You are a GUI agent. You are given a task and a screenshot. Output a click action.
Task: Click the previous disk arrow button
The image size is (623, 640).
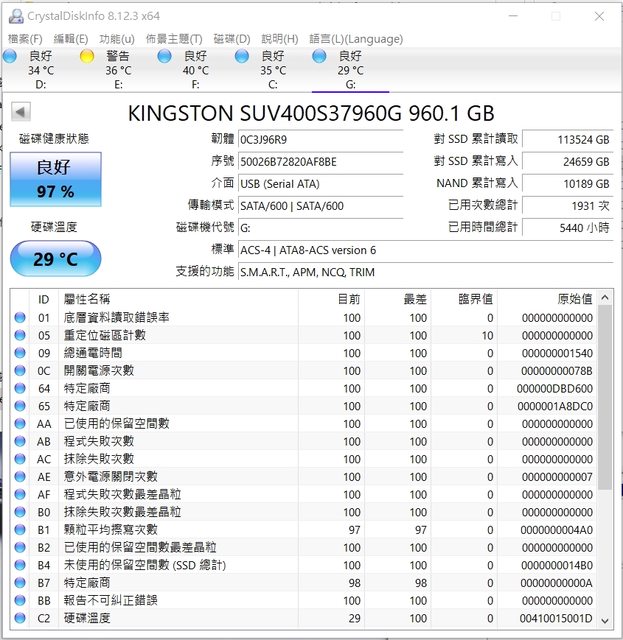coord(20,112)
